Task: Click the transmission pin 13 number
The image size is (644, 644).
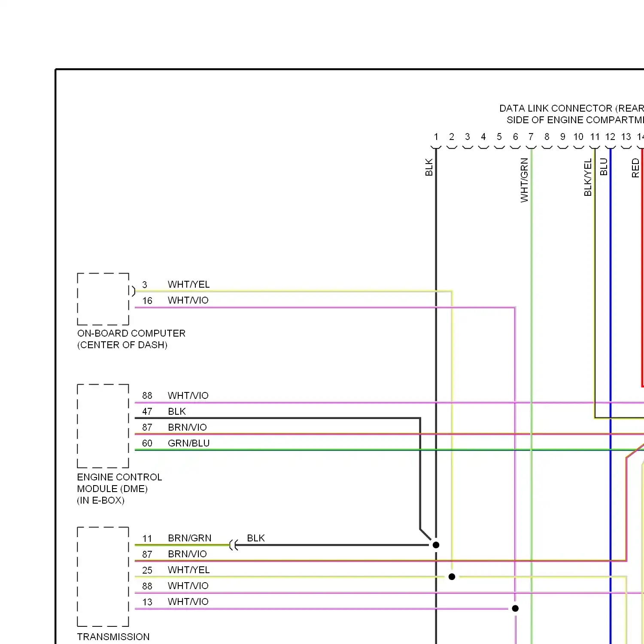Action: coord(147,602)
